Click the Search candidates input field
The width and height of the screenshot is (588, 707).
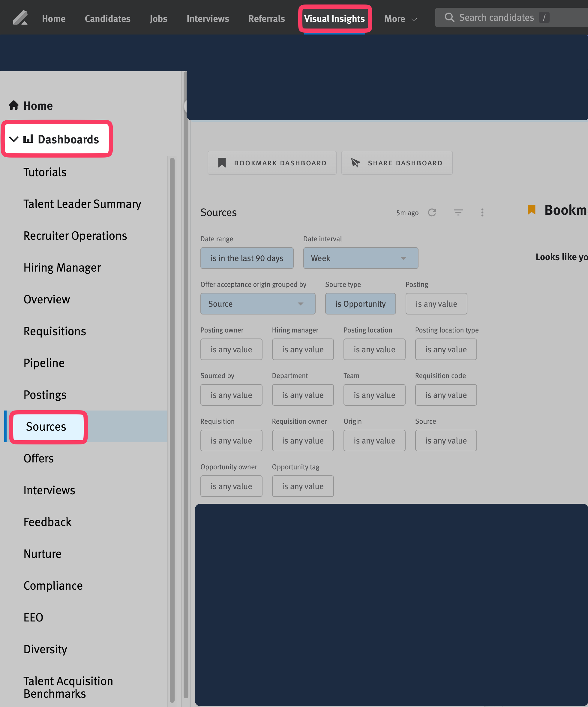coord(496,17)
